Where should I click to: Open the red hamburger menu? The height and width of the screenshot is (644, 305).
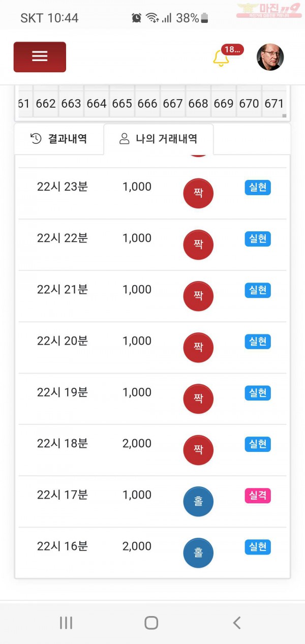tap(40, 57)
